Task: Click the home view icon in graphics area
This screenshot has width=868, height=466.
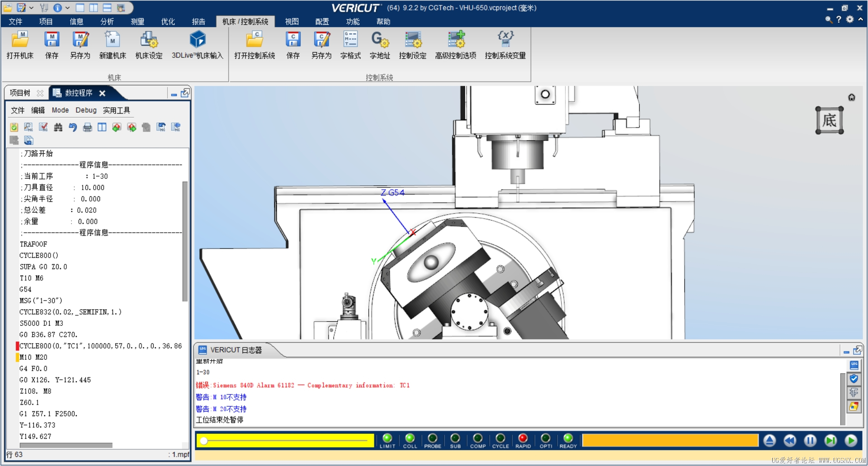Action: point(851,97)
